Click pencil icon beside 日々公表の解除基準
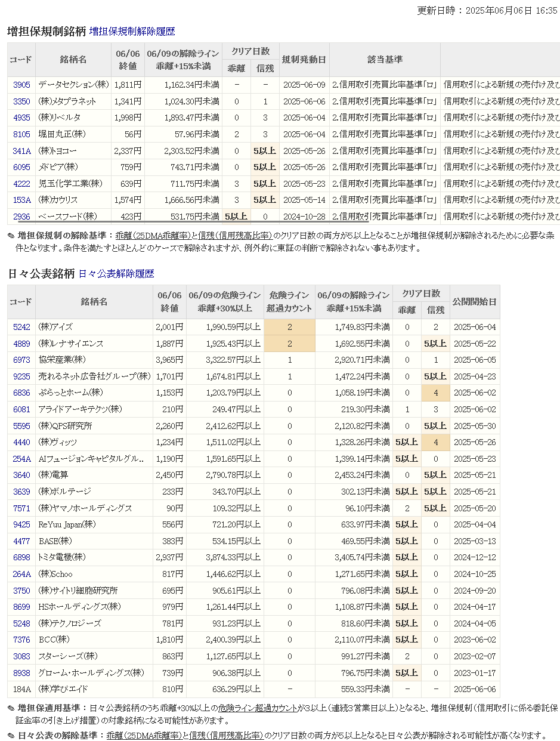Viewport: 560px width, 741px height. [x=11, y=736]
